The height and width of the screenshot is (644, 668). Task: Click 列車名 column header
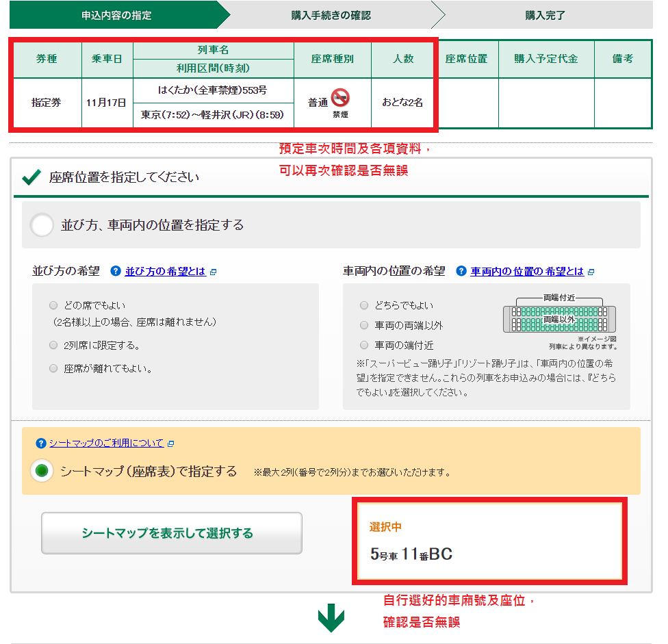[x=213, y=50]
